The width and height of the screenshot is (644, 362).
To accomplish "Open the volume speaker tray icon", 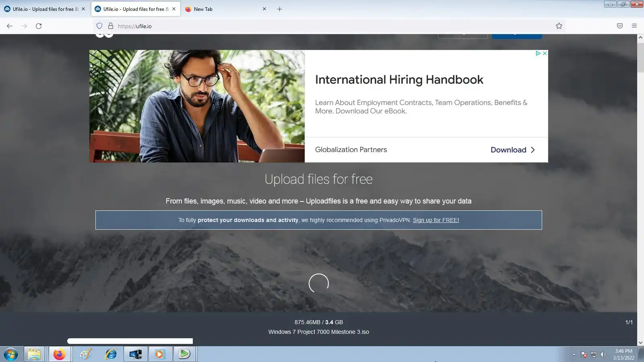I will coord(603,354).
